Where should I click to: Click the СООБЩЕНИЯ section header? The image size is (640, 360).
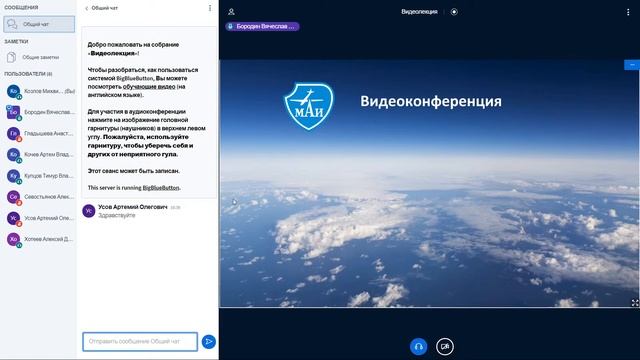click(21, 7)
